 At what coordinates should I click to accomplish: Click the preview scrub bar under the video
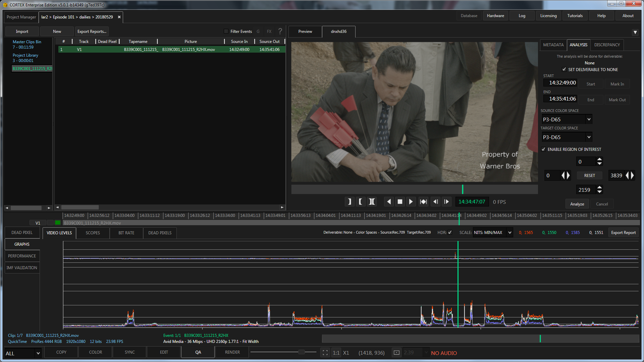click(414, 189)
